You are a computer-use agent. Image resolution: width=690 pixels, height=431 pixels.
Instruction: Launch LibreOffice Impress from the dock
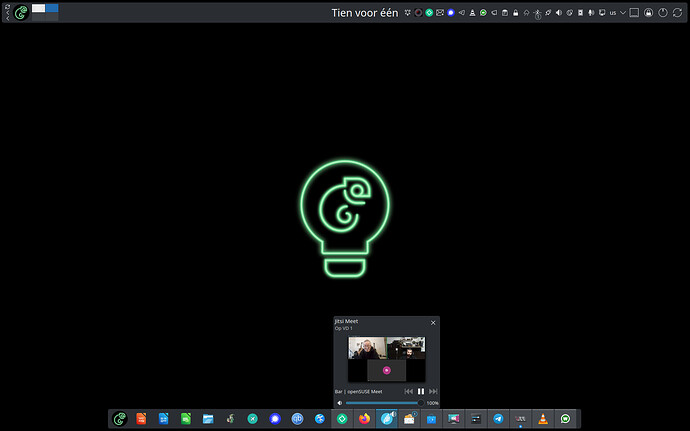point(141,419)
